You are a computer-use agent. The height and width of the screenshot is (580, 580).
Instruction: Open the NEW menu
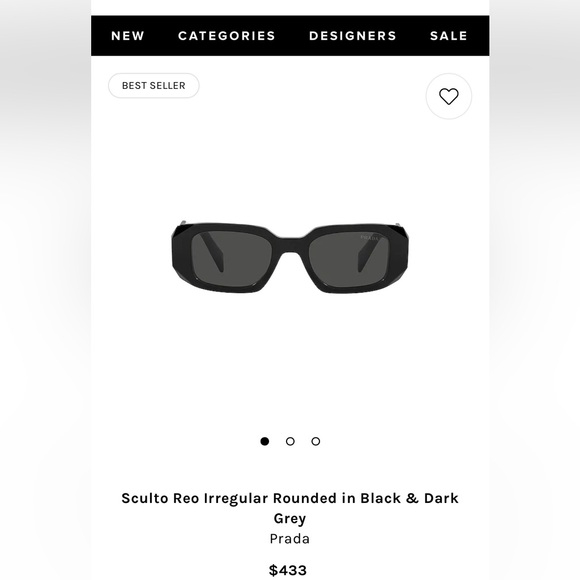pos(128,36)
